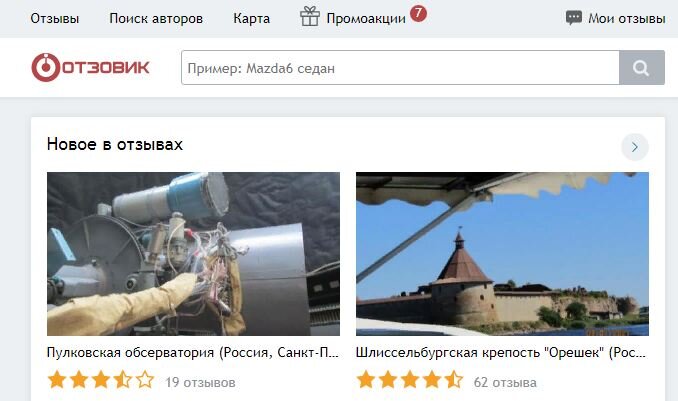Open the Пулковская обсерватория telescope photo

click(193, 254)
